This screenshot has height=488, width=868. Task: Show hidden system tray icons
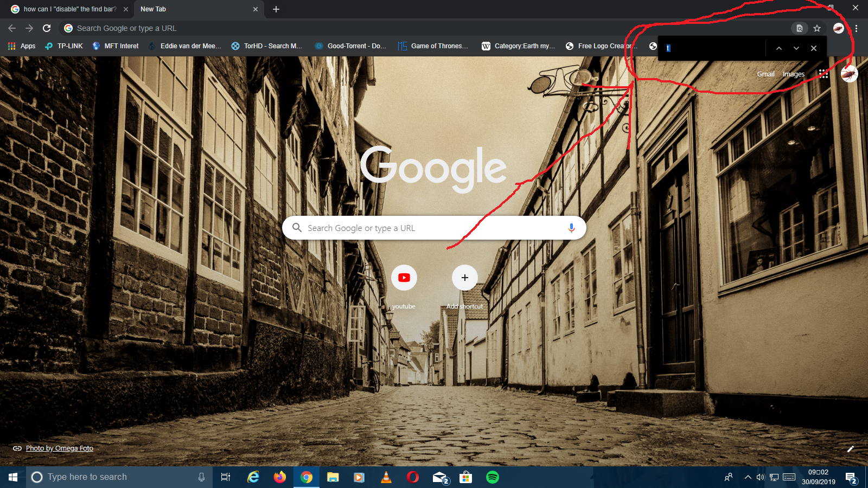748,477
